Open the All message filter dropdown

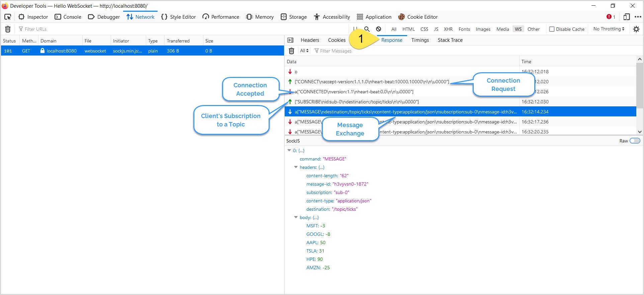304,51
